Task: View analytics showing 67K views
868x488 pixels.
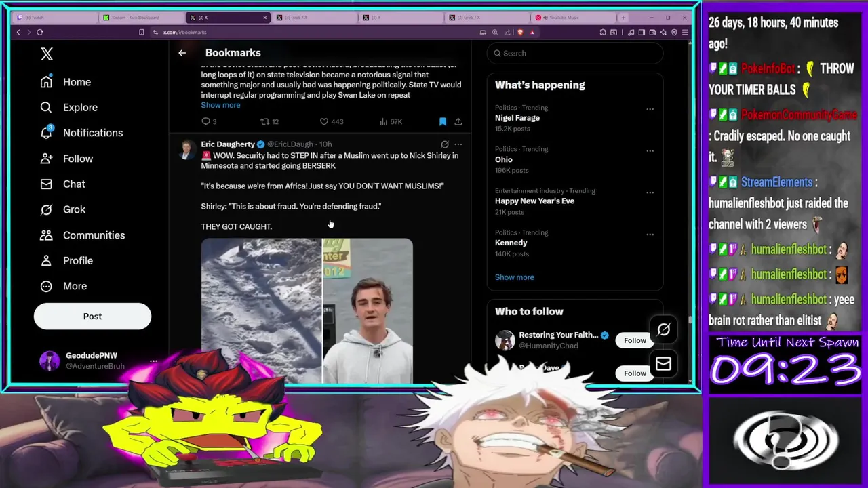Action: click(x=391, y=121)
